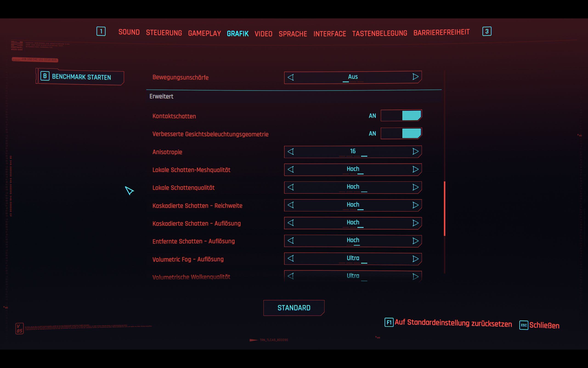Click the Anisotropie value 16
Viewport: 588px width, 368px height.
[353, 151]
